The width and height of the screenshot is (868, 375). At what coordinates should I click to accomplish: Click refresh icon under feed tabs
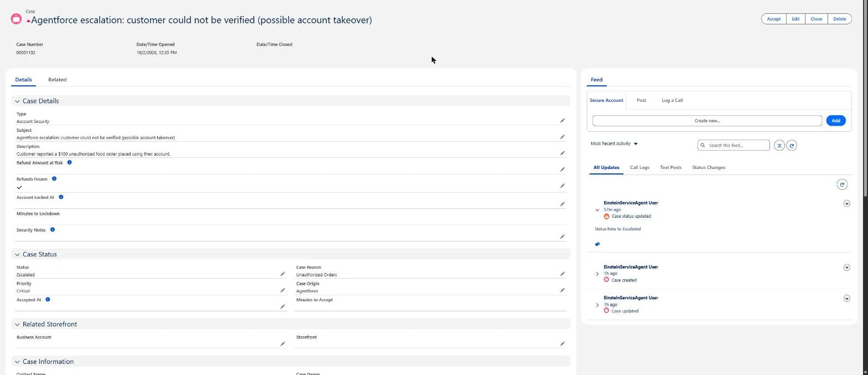click(x=842, y=184)
